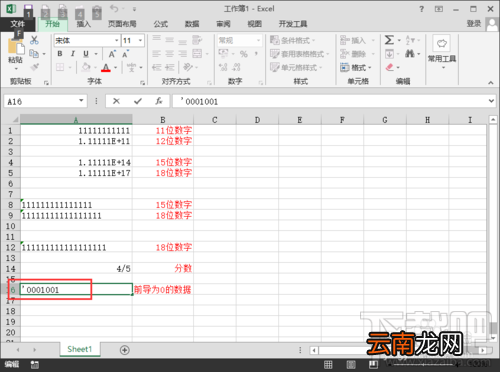This screenshot has width=500, height=372.
Task: Click the Fill down icon
Action: (x=389, y=54)
